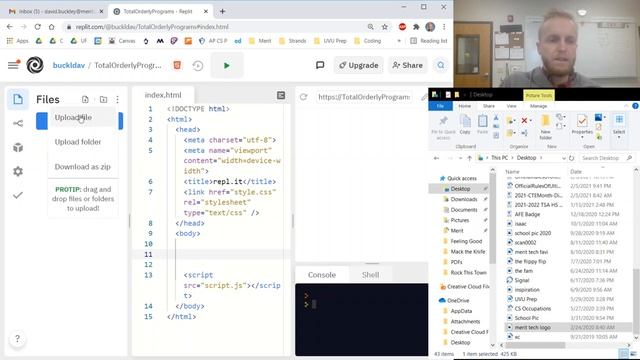Click the Upgrade button
The image size is (640, 360).
click(359, 65)
